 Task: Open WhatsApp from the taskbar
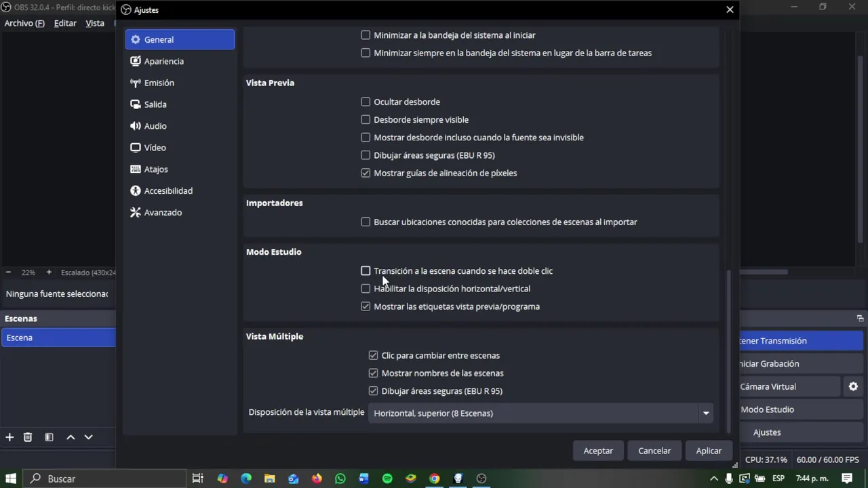click(340, 479)
